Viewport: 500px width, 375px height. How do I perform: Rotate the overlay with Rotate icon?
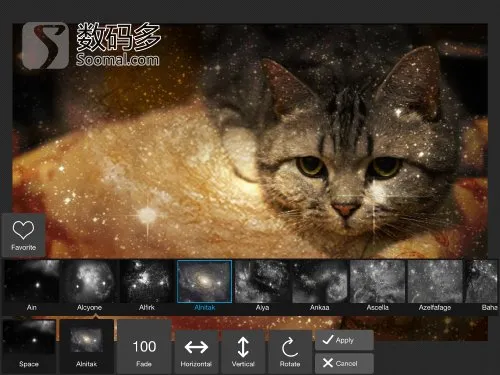tap(290, 352)
